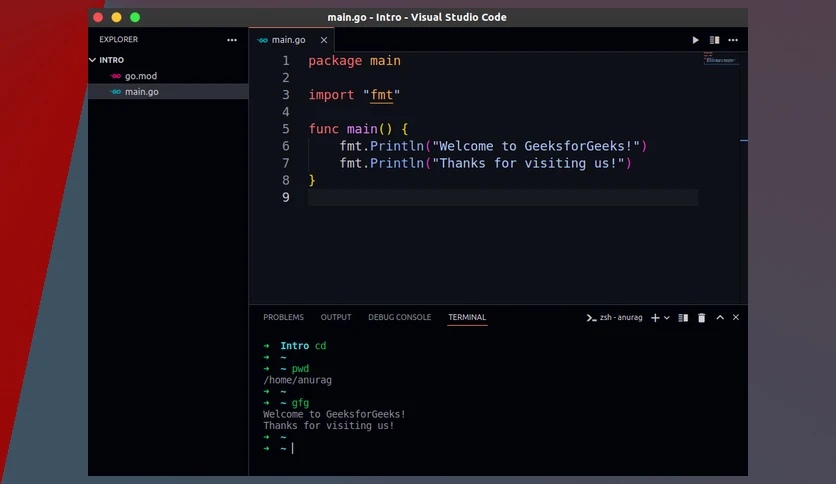
Task: Click 'func main()' declaration text
Action: (x=350, y=129)
